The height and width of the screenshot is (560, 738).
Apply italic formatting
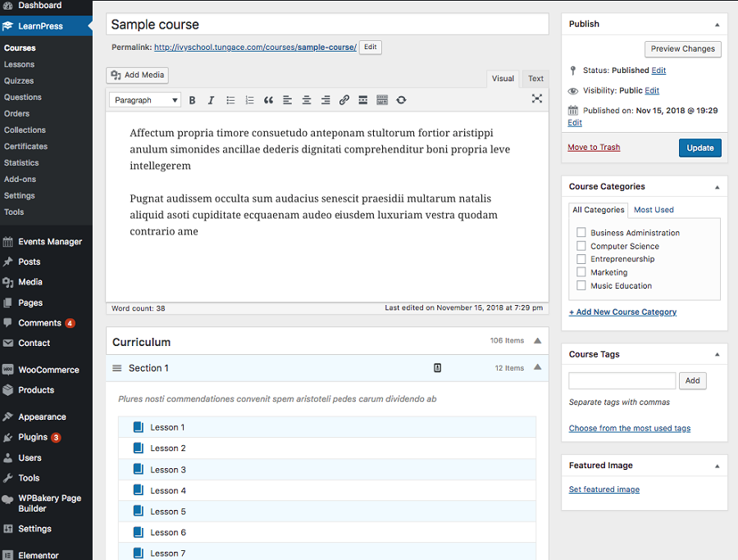tap(211, 100)
